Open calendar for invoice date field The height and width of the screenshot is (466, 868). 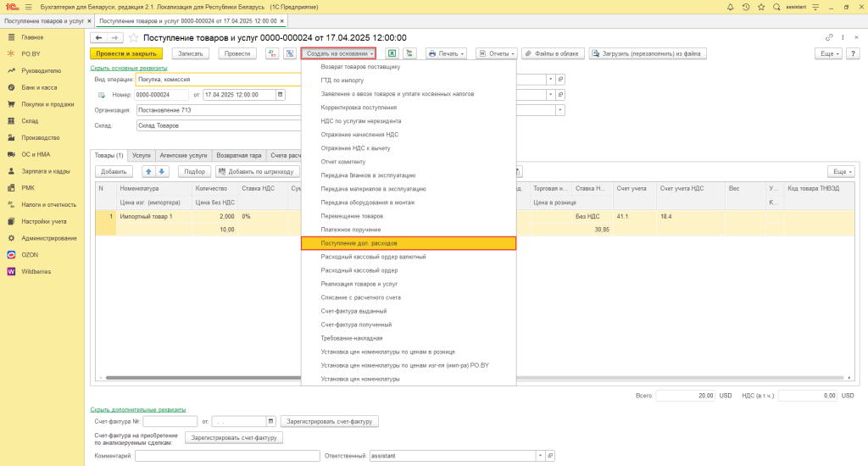(270, 421)
